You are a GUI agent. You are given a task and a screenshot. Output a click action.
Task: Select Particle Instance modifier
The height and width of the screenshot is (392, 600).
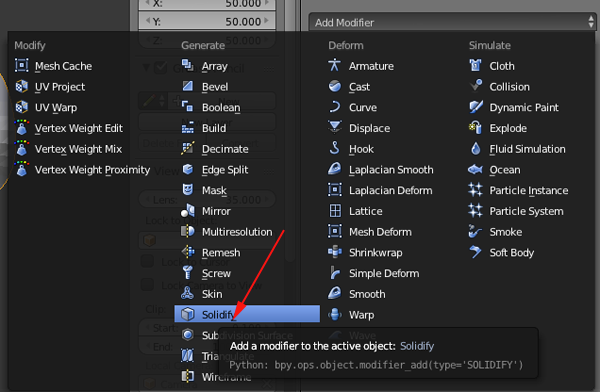point(528,190)
